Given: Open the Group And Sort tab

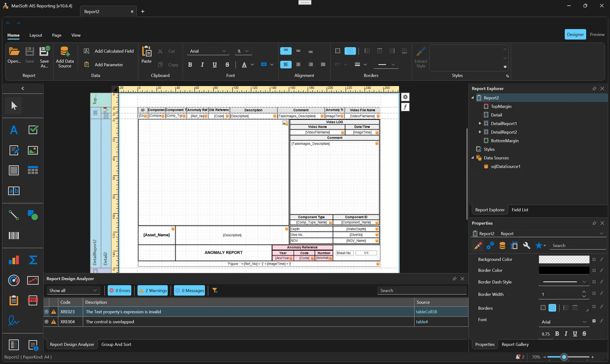Looking at the screenshot, I should click(116, 344).
